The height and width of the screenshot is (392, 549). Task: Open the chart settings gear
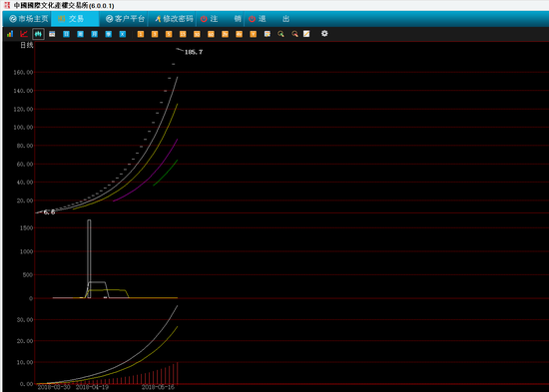click(x=324, y=34)
